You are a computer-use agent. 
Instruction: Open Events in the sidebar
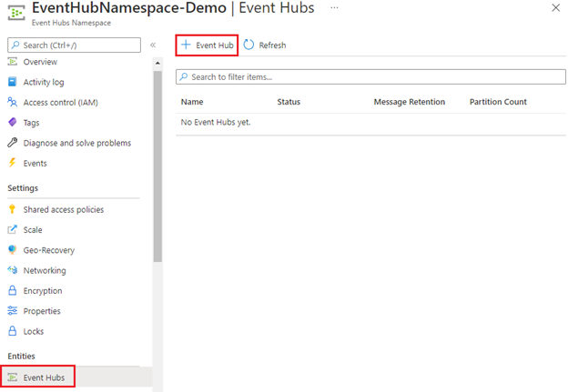(x=35, y=163)
